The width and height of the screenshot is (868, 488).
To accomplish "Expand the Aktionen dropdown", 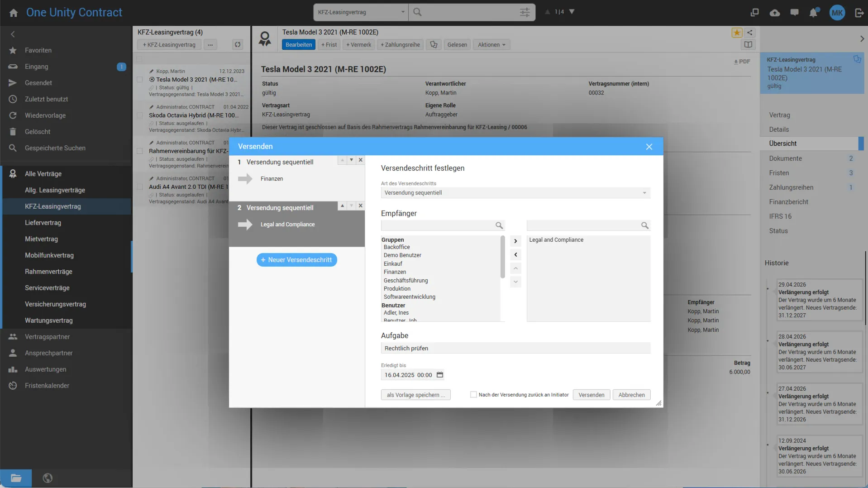I will pos(491,44).
